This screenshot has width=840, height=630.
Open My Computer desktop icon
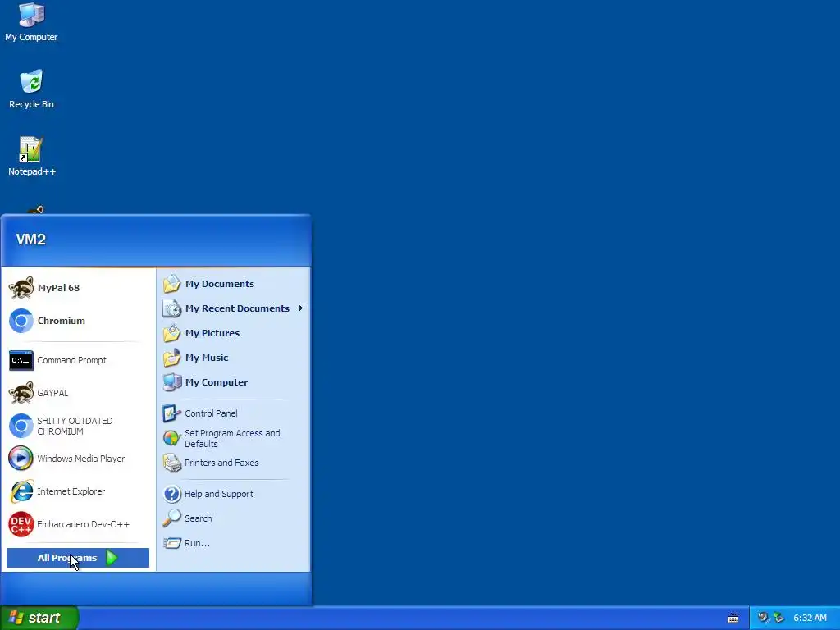pos(31,15)
